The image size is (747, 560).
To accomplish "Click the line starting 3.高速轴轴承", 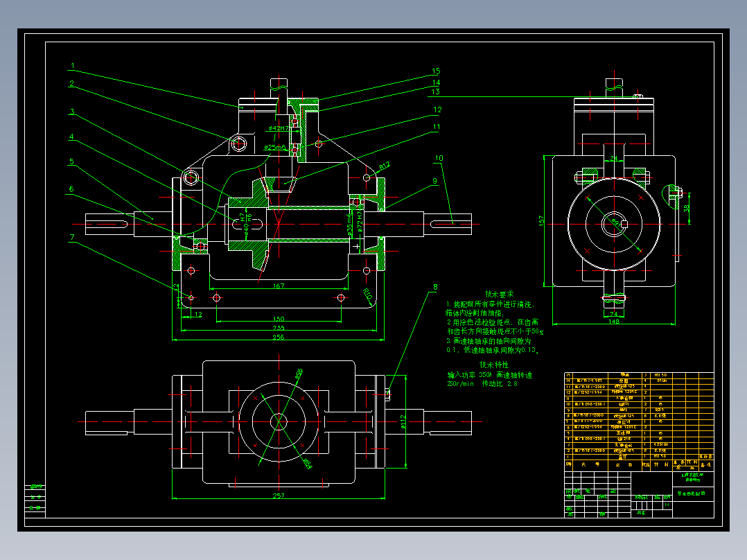I will [489, 341].
